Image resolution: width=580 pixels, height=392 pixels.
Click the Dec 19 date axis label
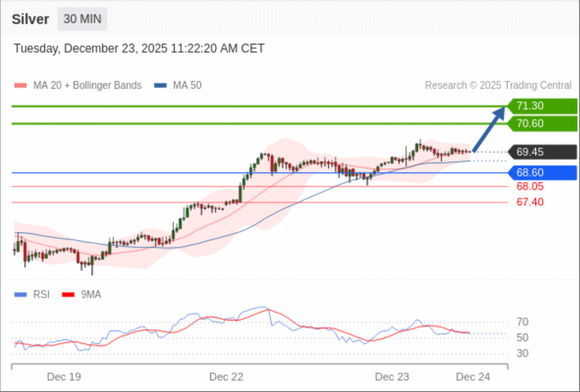pos(64,377)
